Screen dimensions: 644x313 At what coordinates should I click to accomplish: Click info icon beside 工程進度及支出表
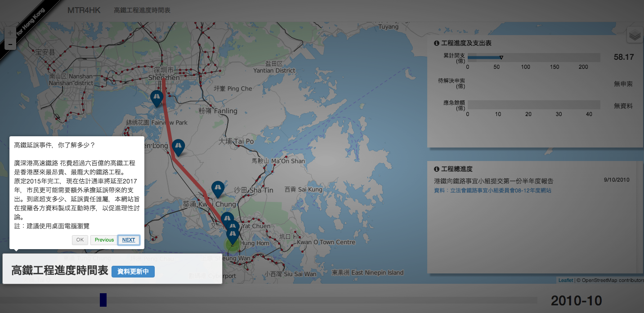(436, 43)
